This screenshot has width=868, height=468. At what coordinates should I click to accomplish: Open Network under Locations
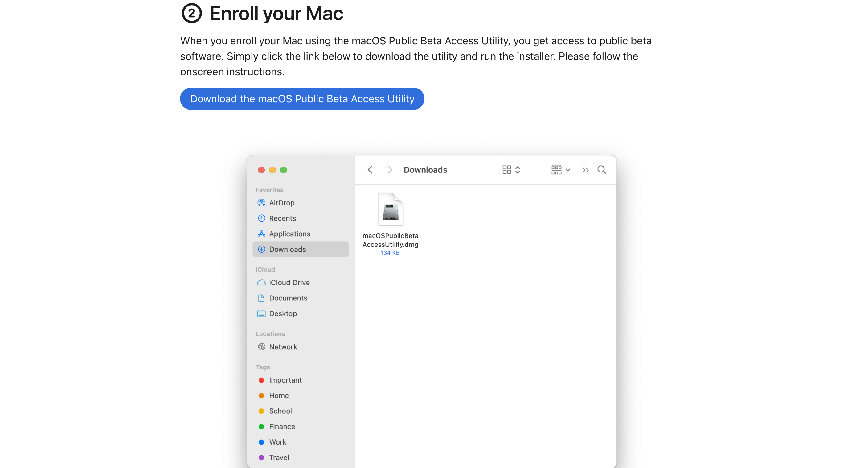(x=301, y=347)
